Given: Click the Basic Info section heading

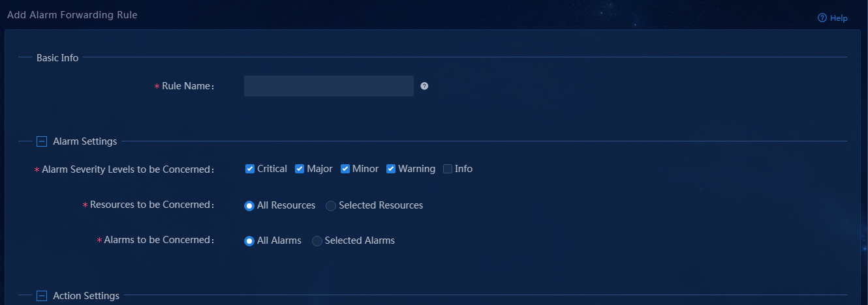Looking at the screenshot, I should click(x=57, y=58).
